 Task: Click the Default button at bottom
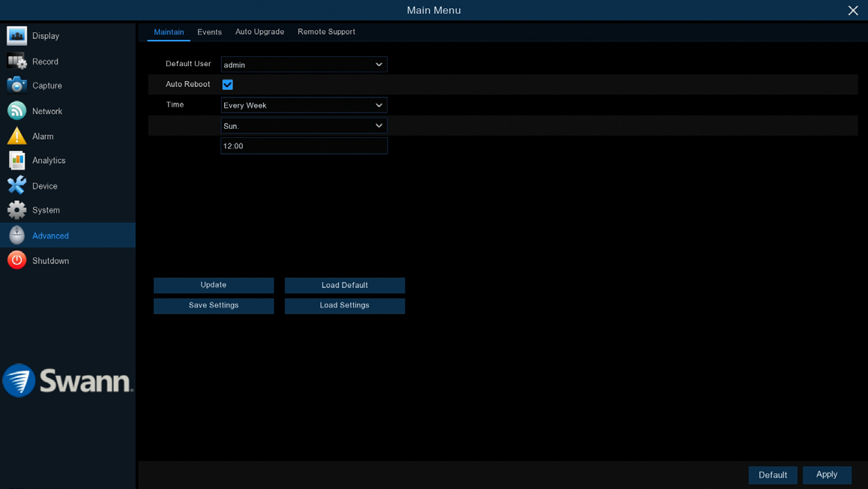(773, 475)
